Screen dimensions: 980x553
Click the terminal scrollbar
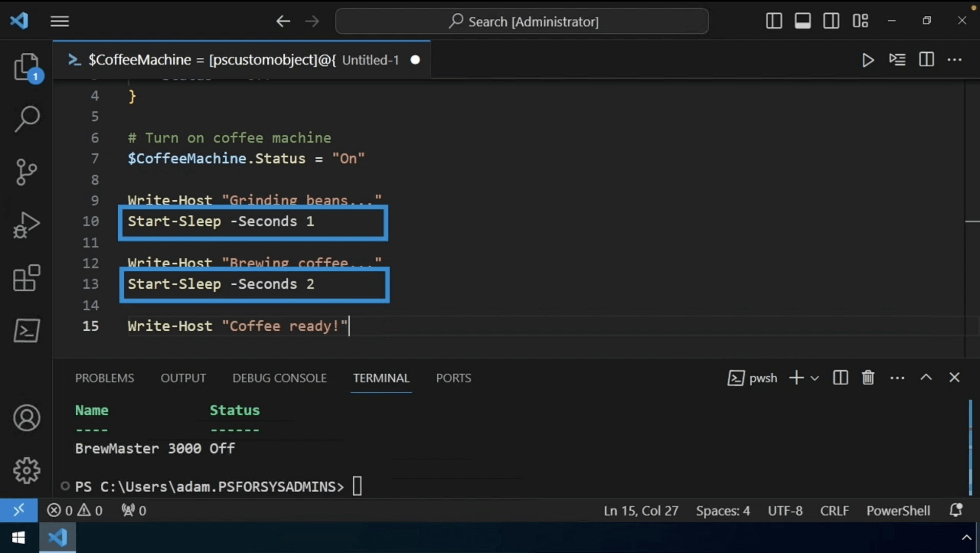pyautogui.click(x=970, y=446)
